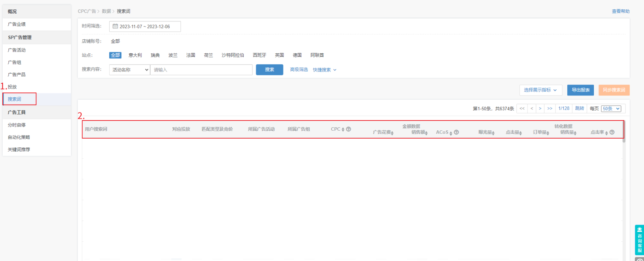644x261 pixels.
Task: Click calendar icon in date range field
Action: 115,27
